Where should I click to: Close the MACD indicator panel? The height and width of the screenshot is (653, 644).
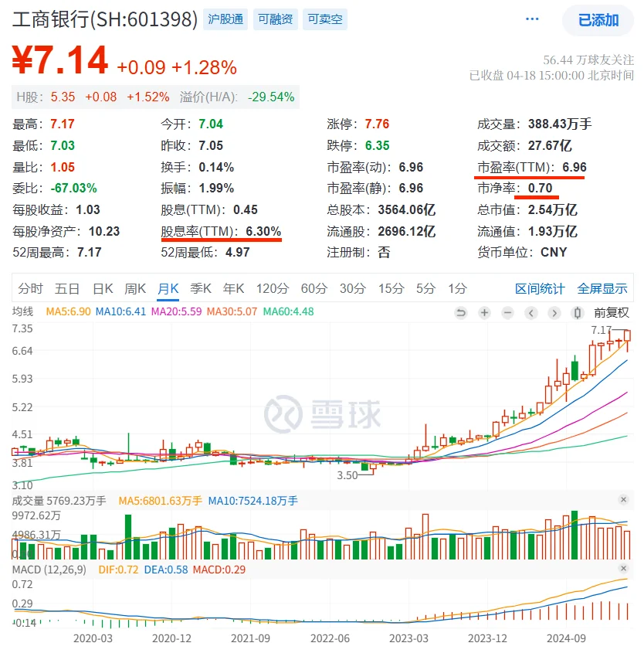click(623, 568)
